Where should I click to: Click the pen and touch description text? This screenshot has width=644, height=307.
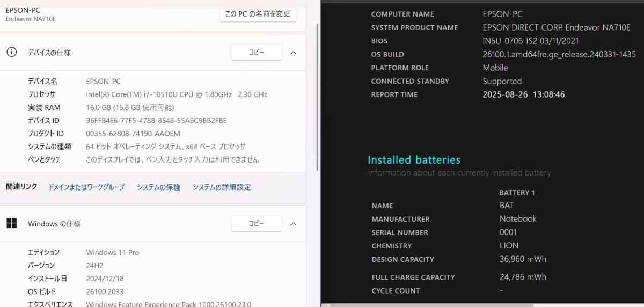pyautogui.click(x=172, y=159)
